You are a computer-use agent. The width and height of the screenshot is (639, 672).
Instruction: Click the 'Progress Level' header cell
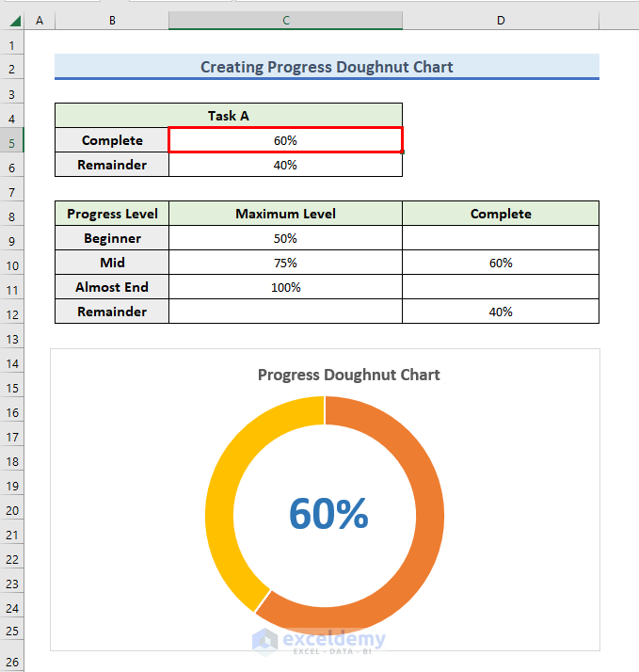click(x=112, y=214)
